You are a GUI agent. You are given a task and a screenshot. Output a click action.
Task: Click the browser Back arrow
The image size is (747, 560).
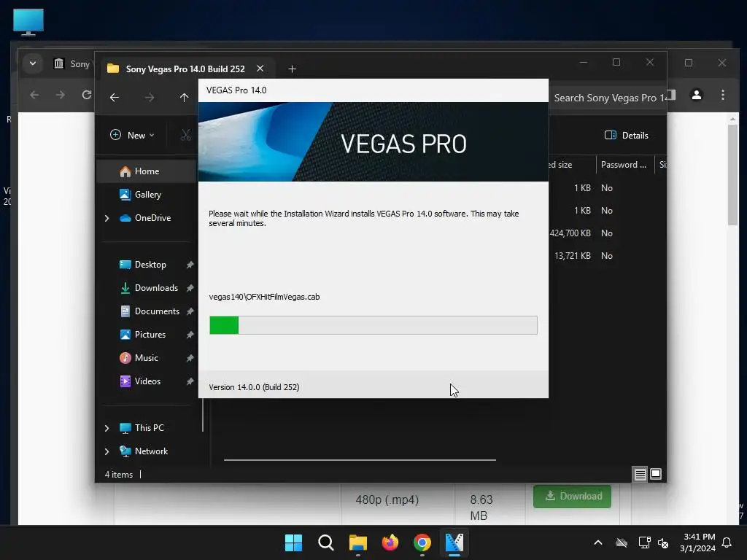[34, 95]
